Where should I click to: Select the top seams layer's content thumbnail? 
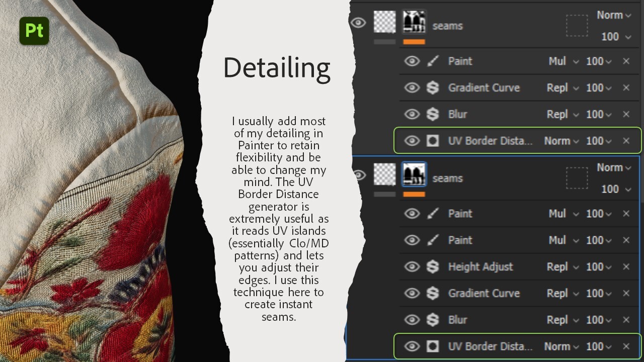pyautogui.click(x=385, y=23)
